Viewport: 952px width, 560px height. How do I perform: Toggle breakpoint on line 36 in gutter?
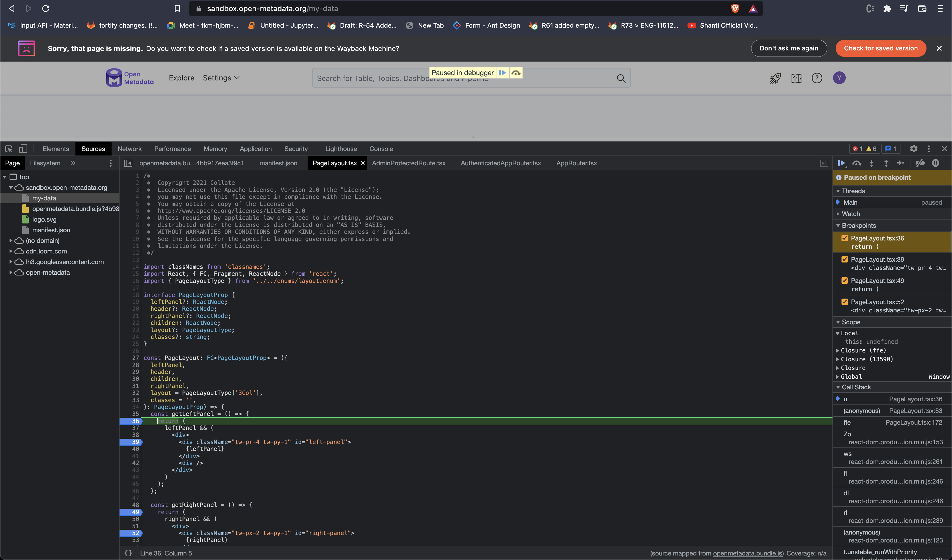(131, 421)
